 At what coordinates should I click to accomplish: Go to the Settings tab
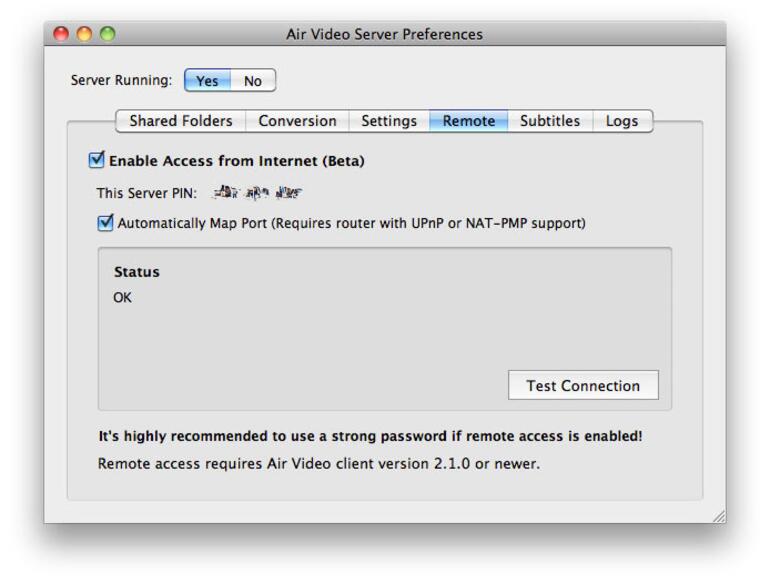389,121
